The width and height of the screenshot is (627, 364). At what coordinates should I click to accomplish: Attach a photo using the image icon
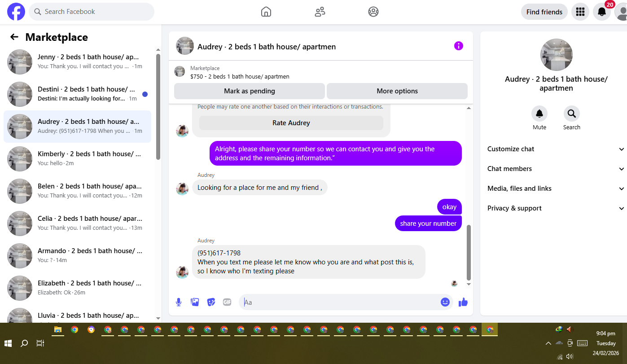195,302
